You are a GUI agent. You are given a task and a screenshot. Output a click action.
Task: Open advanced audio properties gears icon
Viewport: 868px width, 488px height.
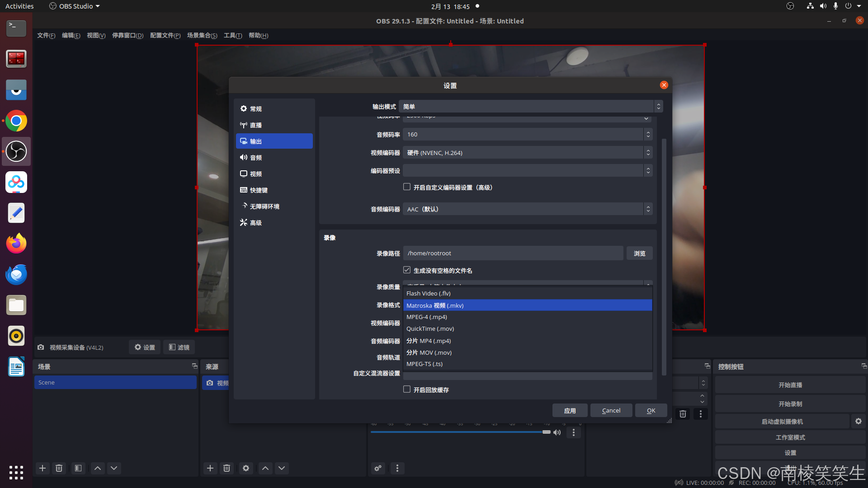coord(378,468)
